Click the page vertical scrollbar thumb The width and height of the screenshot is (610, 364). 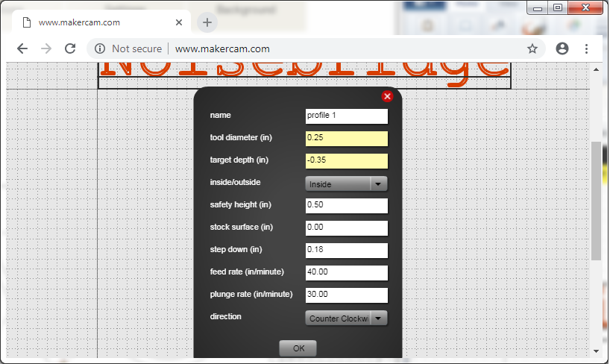pos(596,200)
